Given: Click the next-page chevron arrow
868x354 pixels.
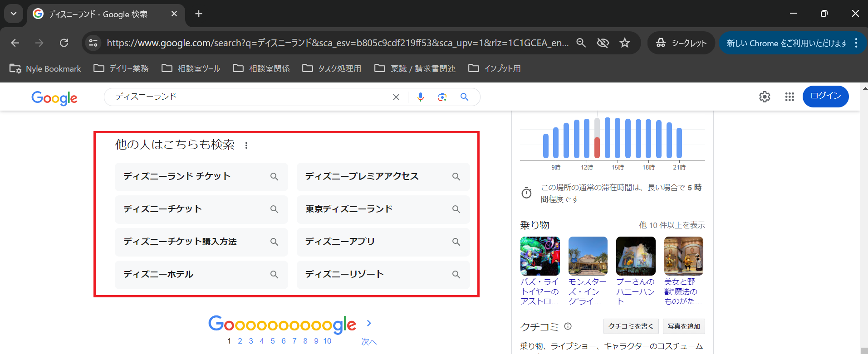Looking at the screenshot, I should [369, 323].
